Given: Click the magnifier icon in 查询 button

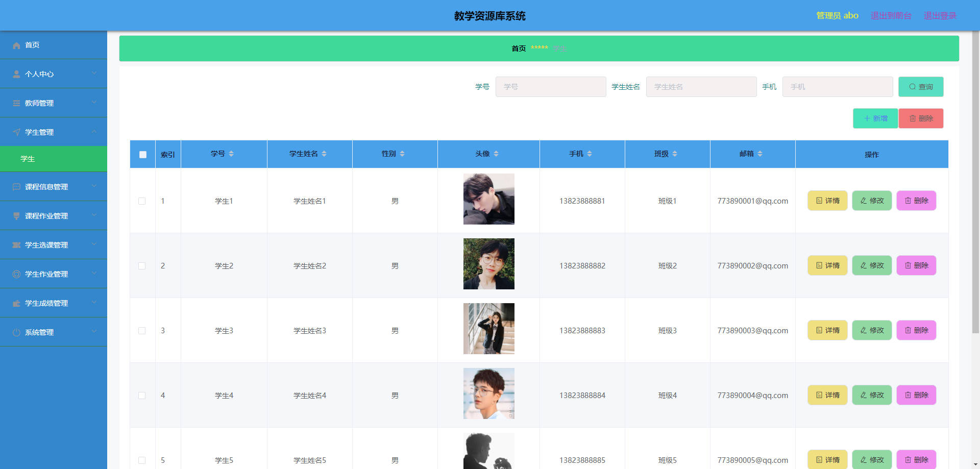Looking at the screenshot, I should click(x=913, y=87).
